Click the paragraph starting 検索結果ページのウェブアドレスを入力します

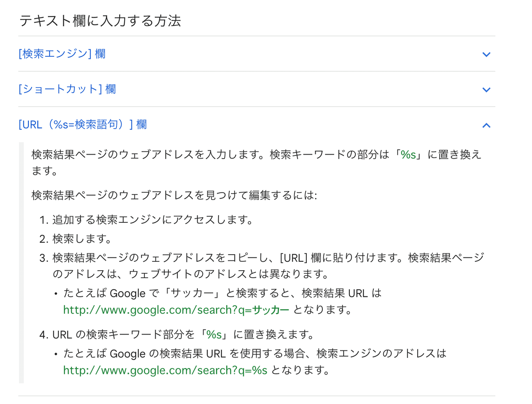coord(257,163)
